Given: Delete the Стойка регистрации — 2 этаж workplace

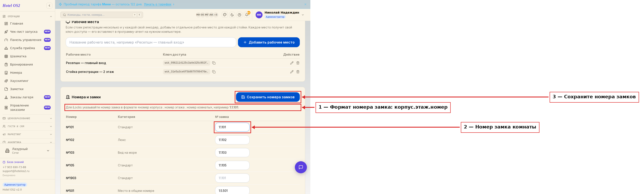Looking at the screenshot, I should 298,72.
